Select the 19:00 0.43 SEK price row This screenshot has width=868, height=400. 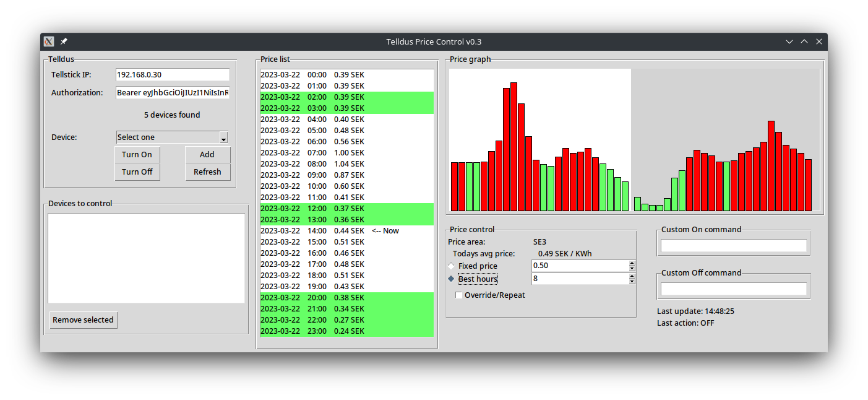(347, 286)
